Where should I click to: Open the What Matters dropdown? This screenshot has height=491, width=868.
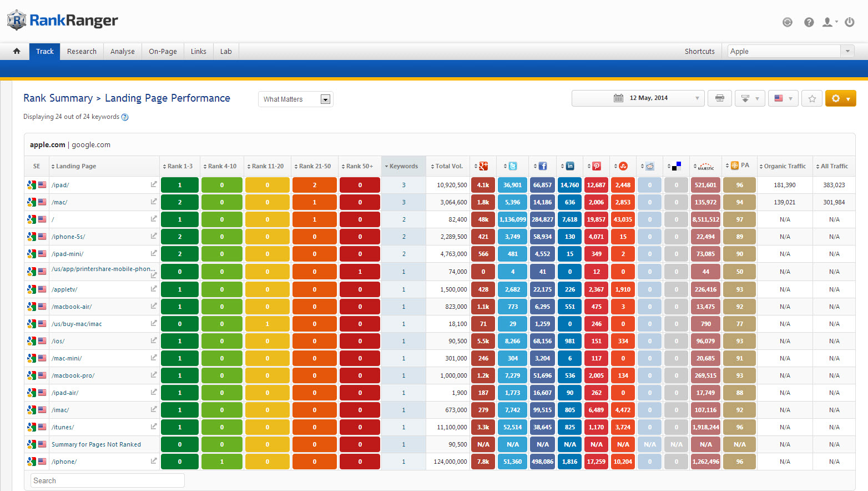(296, 99)
